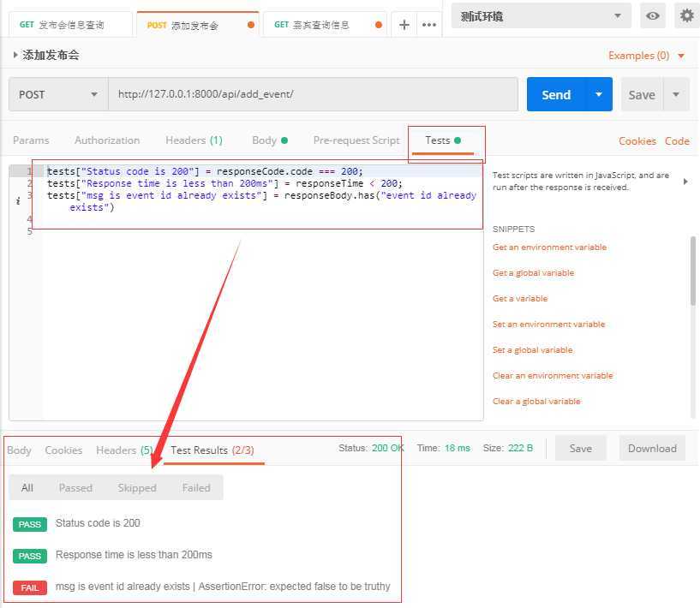Click the blue Send button
Viewport: 700px width, 608px height.
pyautogui.click(x=555, y=94)
